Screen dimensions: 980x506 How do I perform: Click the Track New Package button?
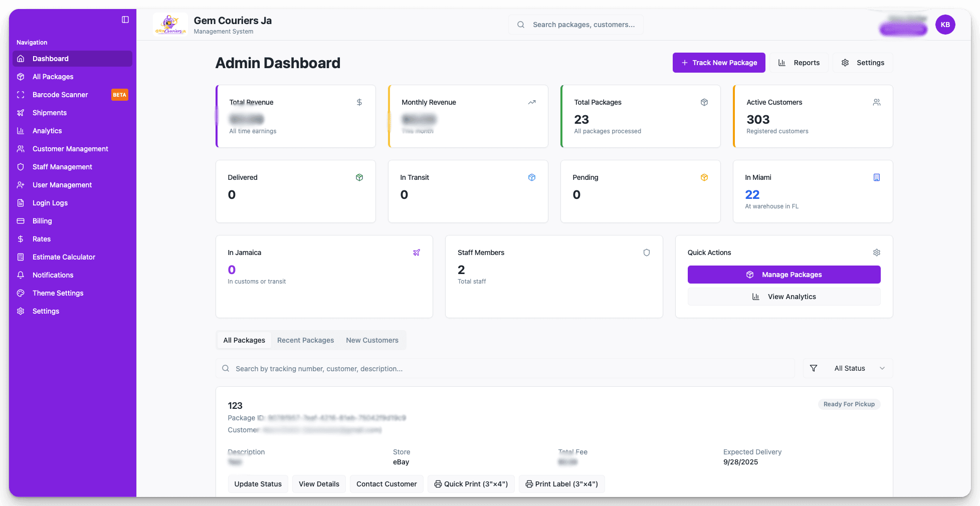[x=719, y=63]
